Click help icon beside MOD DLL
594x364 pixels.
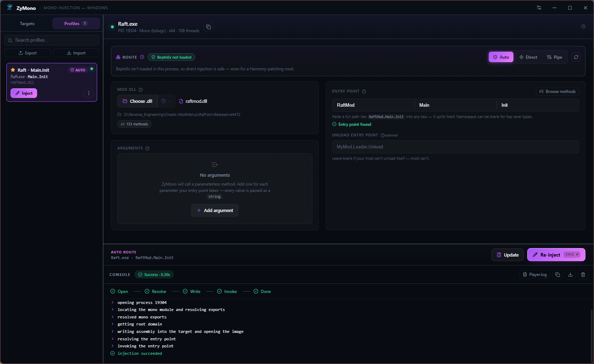[141, 90]
